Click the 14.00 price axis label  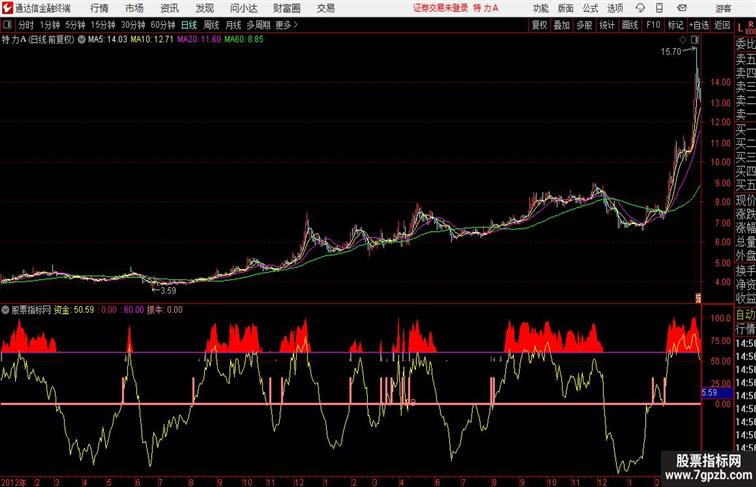(720, 82)
